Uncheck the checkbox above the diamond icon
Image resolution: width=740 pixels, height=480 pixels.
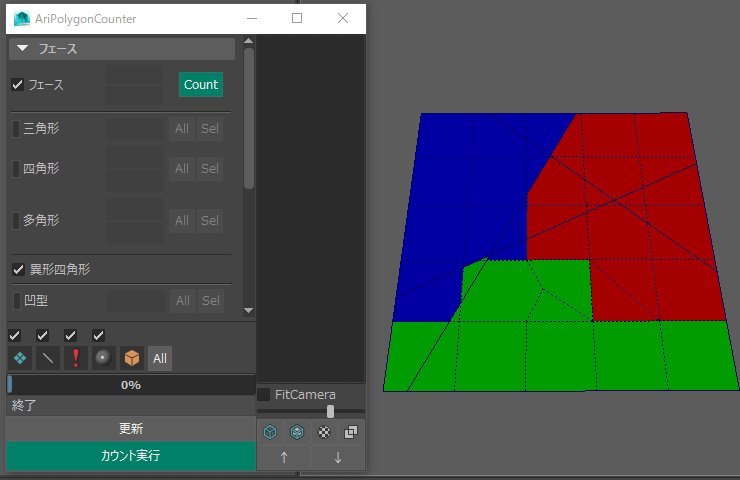[x=15, y=336]
